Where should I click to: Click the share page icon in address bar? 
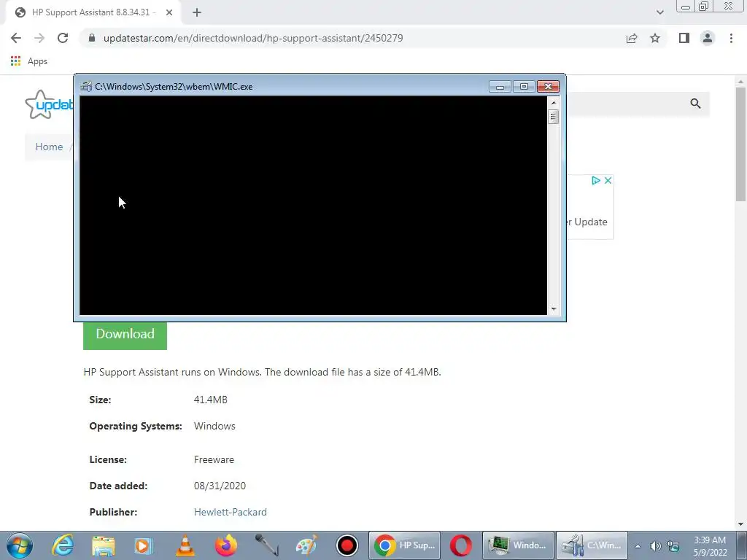(x=632, y=38)
